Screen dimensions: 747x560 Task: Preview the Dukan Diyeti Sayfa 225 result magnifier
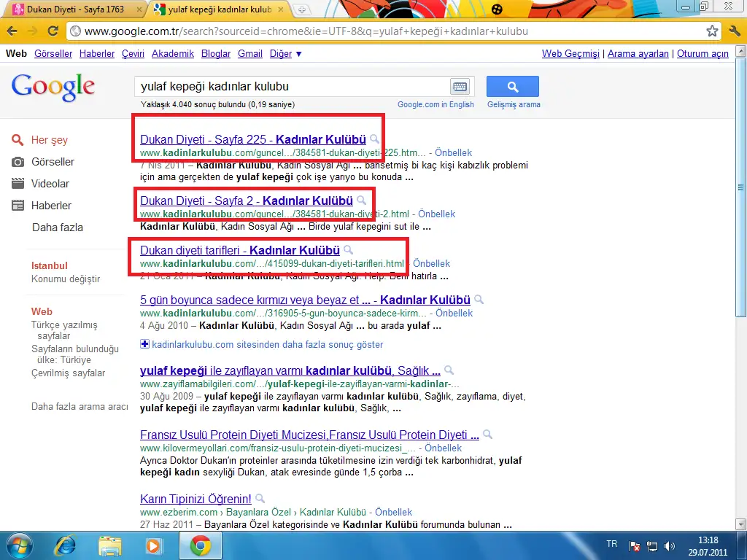pyautogui.click(x=374, y=139)
